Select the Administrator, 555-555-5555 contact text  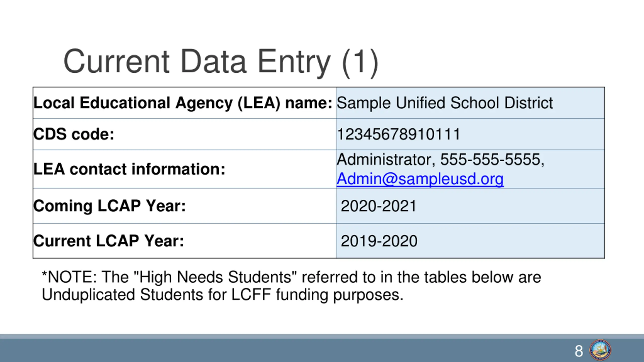[440, 159]
